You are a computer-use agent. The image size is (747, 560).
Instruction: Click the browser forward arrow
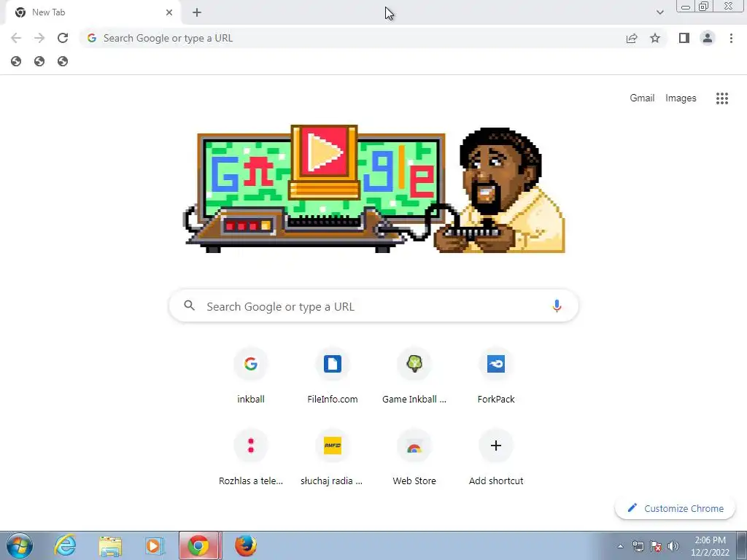[39, 38]
